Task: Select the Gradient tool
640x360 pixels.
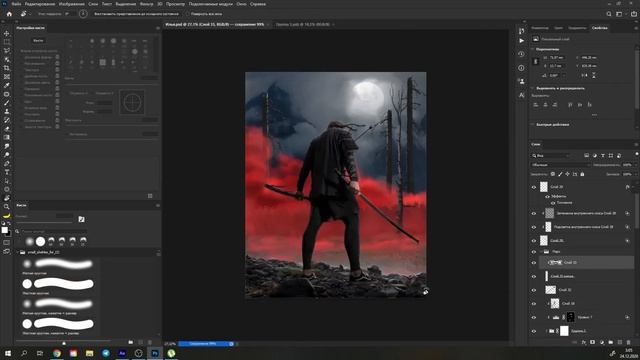Action: click(x=7, y=137)
